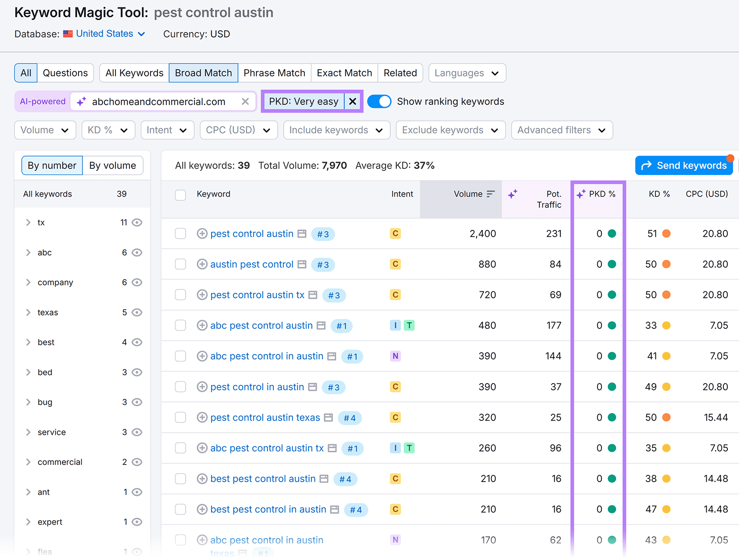The width and height of the screenshot is (739, 560).
Task: Select the checkbox for "abc pest control austin"
Action: click(180, 325)
